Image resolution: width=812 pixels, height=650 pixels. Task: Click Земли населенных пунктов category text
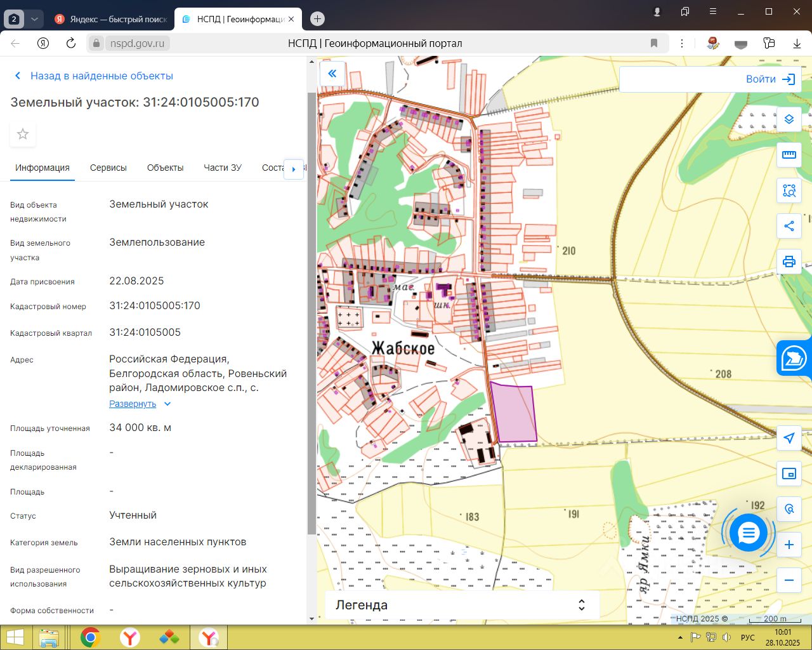click(178, 541)
